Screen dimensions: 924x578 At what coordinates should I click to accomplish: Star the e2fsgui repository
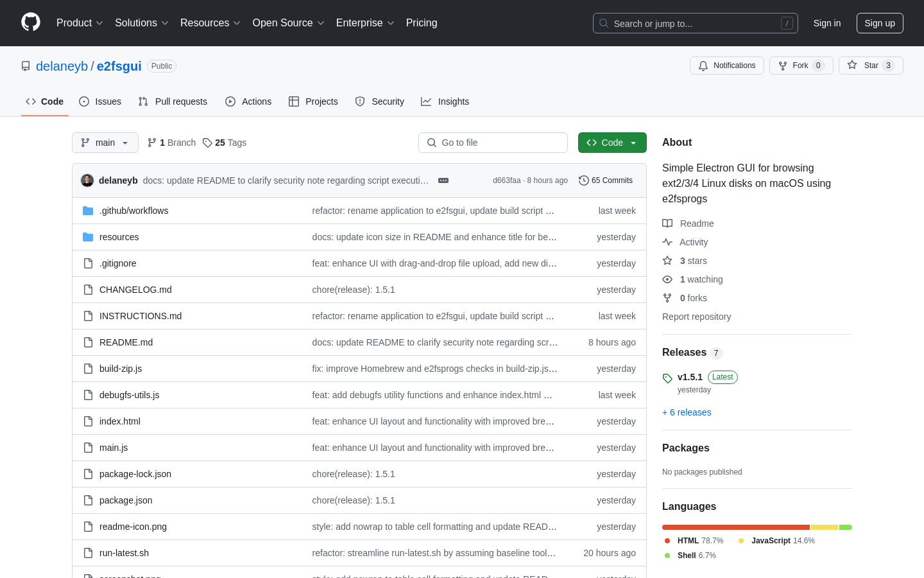point(871,66)
